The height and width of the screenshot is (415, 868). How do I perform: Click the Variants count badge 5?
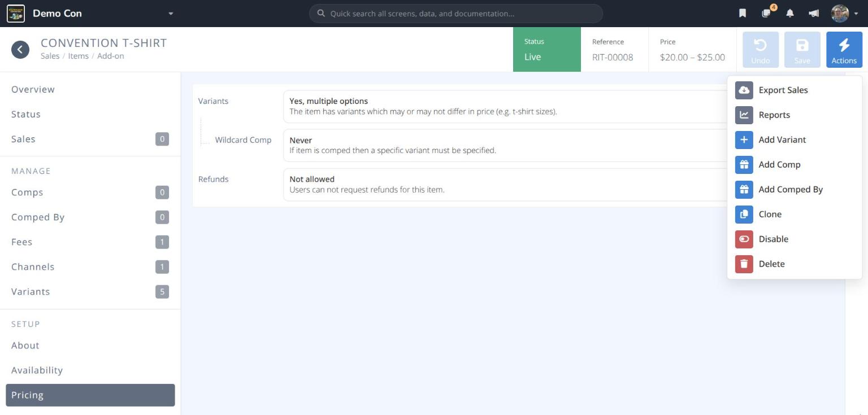(162, 292)
